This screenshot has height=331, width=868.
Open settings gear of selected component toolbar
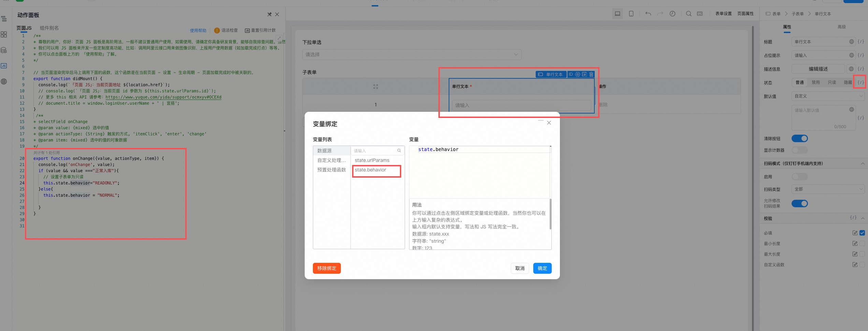pos(578,74)
